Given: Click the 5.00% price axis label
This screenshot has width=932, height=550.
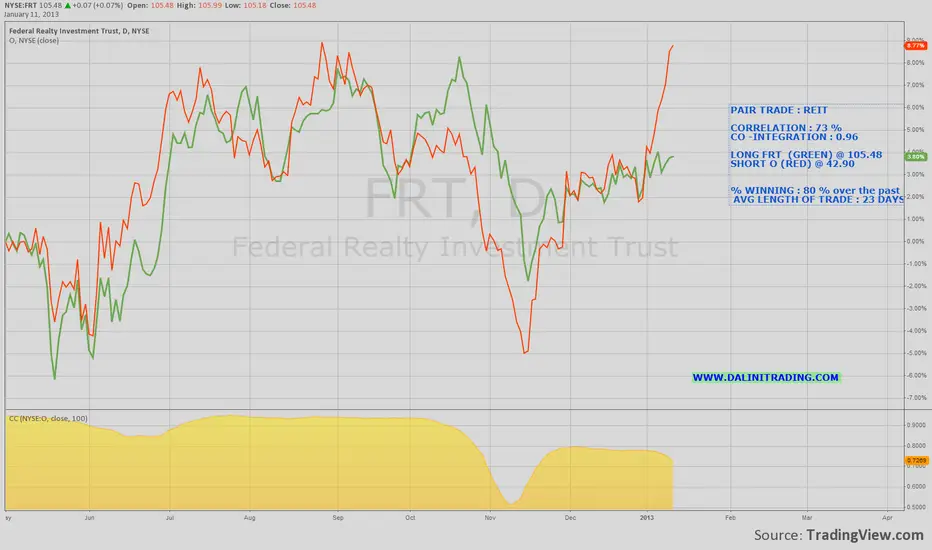Looking at the screenshot, I should (x=915, y=130).
